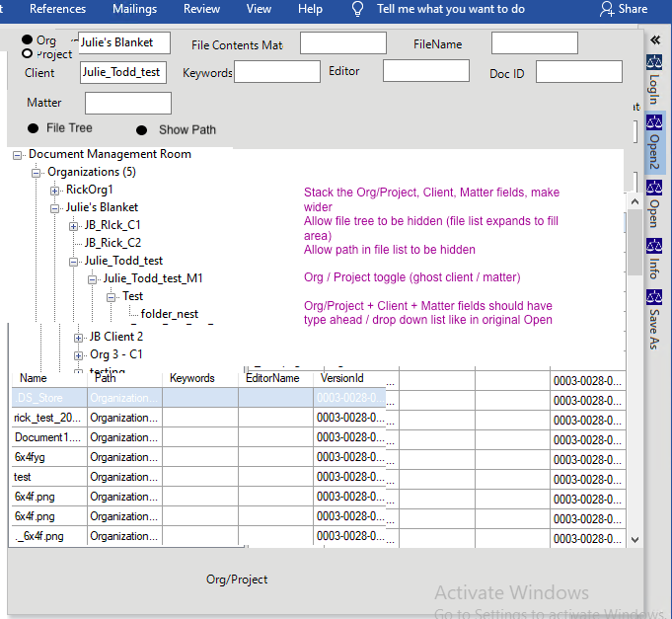Sort by the Path column header

105,378
